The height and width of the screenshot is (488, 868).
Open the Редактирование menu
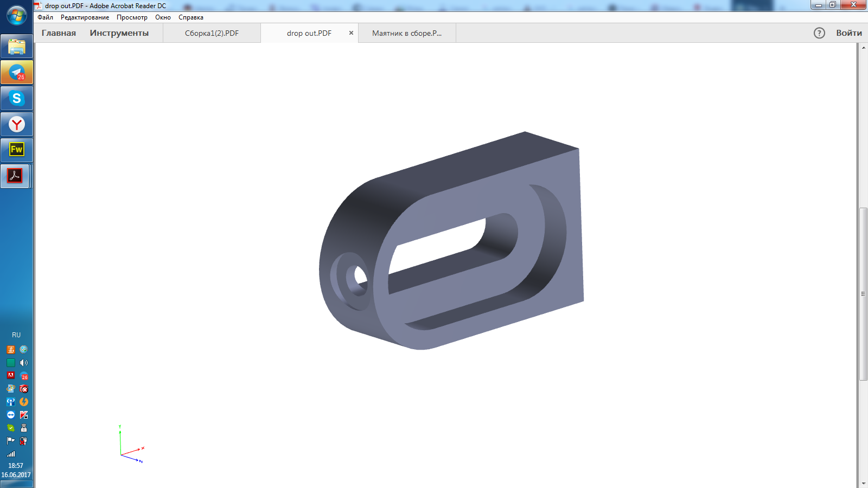click(x=85, y=17)
